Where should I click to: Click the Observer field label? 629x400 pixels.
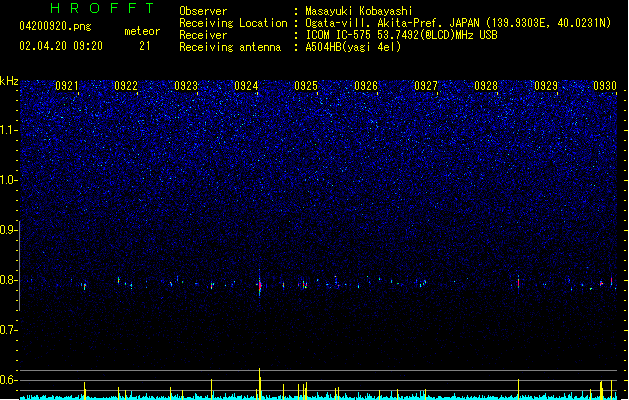[203, 11]
